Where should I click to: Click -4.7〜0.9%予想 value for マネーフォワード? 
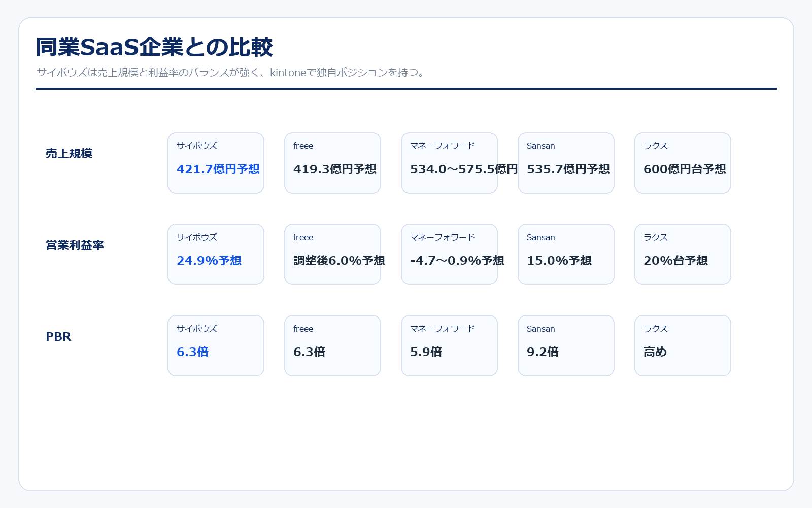point(457,260)
